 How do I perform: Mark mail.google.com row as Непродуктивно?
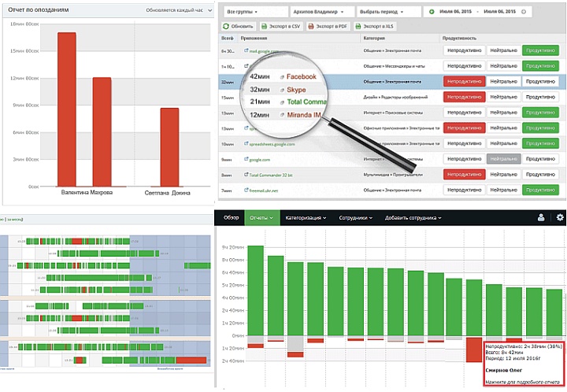pyautogui.click(x=464, y=50)
